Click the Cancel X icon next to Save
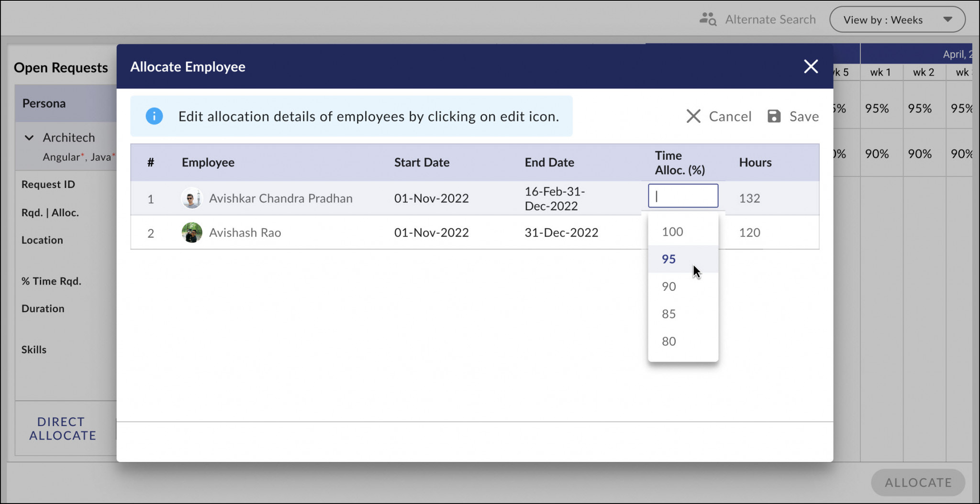 pyautogui.click(x=694, y=116)
